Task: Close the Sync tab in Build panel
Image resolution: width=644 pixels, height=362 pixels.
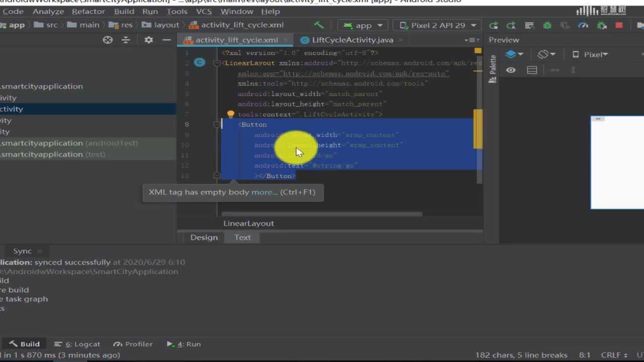Action: click(x=39, y=251)
